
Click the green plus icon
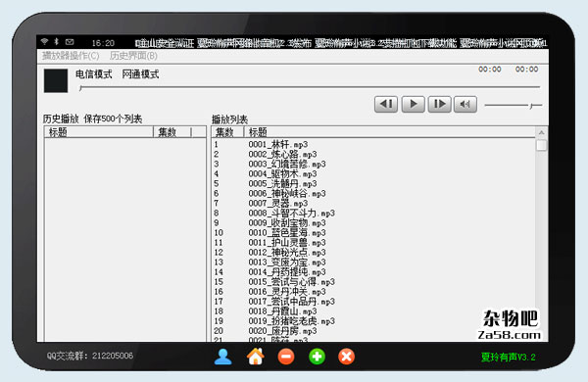point(317,357)
